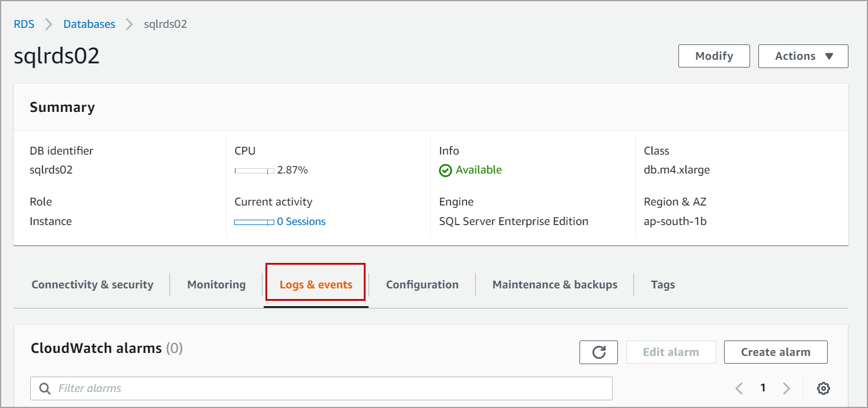
Task: Go to next alarms page arrow
Action: [786, 388]
